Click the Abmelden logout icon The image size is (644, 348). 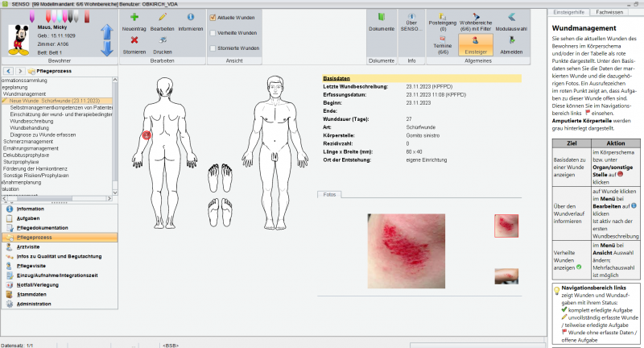(511, 40)
